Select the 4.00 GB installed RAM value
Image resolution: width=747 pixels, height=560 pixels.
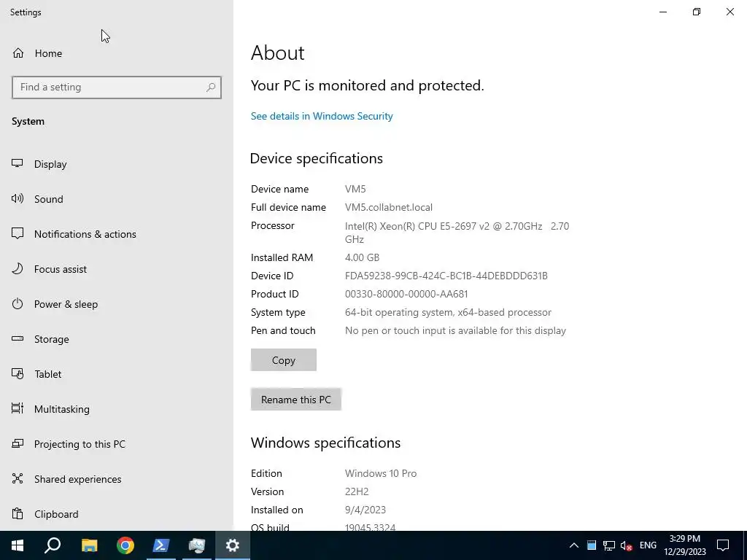[362, 257]
